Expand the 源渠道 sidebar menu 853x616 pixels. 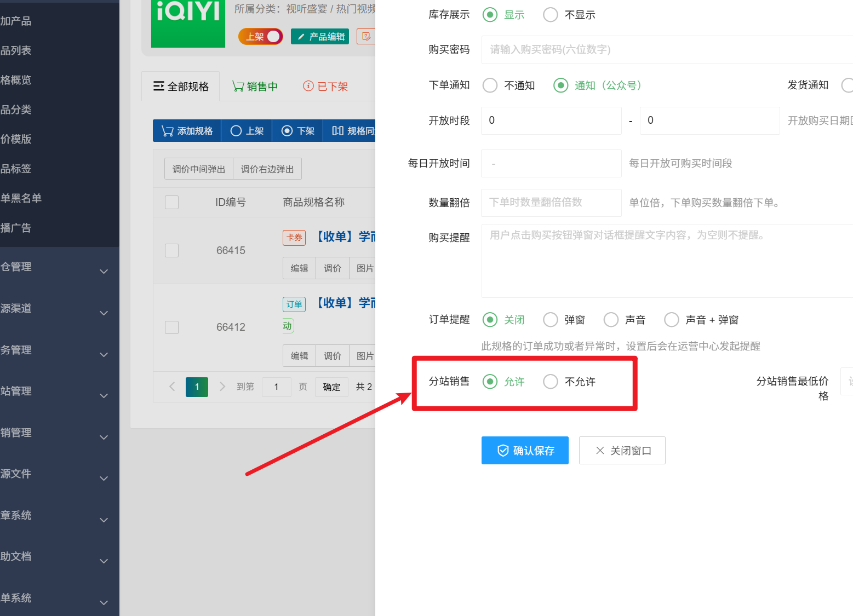point(55,309)
